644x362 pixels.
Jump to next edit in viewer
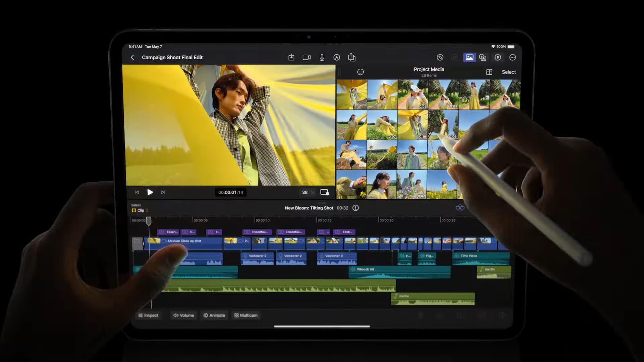[x=163, y=192]
